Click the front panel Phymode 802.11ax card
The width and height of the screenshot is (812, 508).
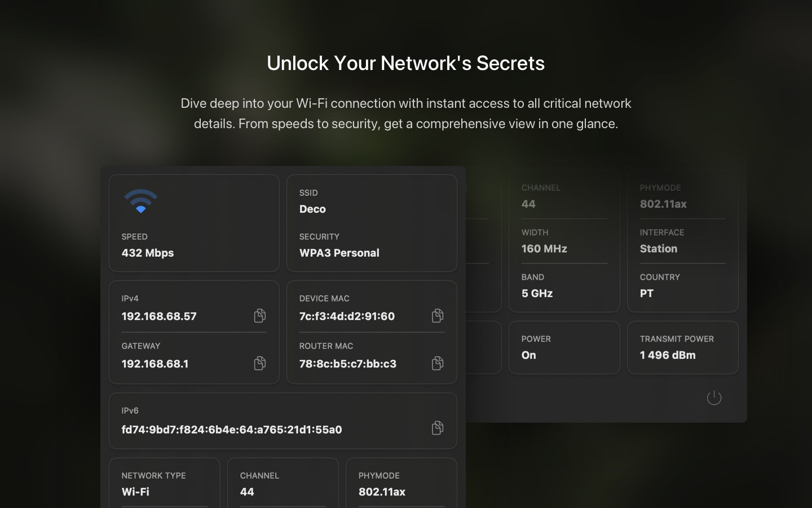pos(401,483)
